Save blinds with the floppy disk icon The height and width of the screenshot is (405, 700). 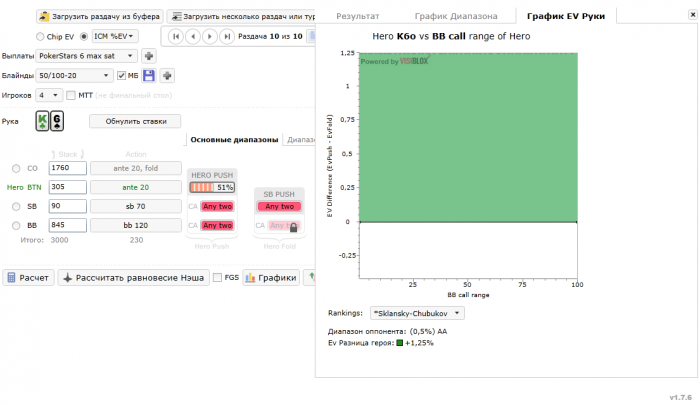[x=149, y=75]
